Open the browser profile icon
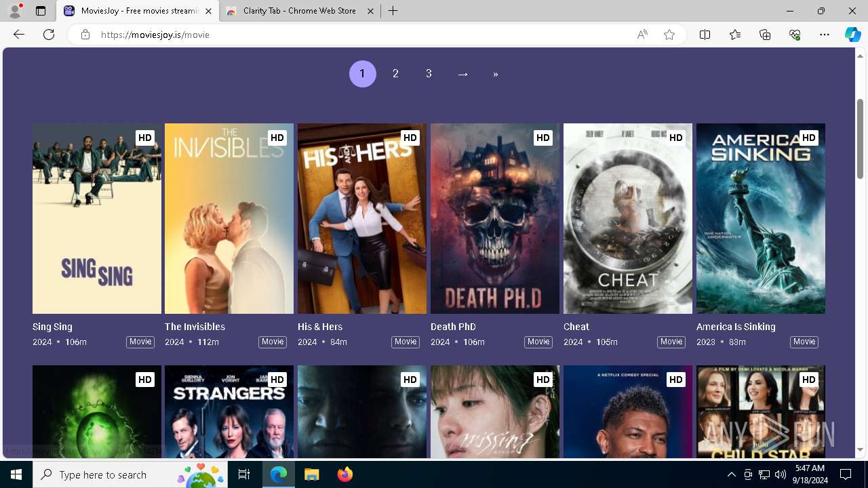The height and width of the screenshot is (488, 868). coord(15,11)
